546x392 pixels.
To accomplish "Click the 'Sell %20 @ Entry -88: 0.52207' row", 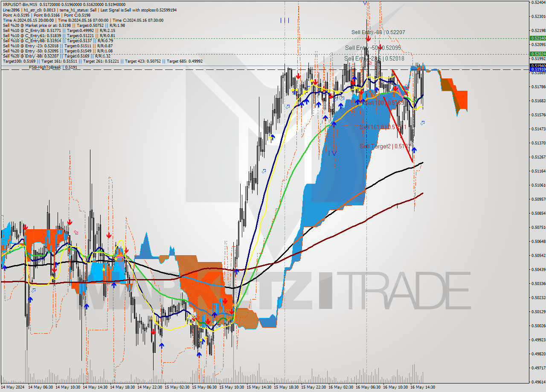I will pyautogui.click(x=56, y=56).
